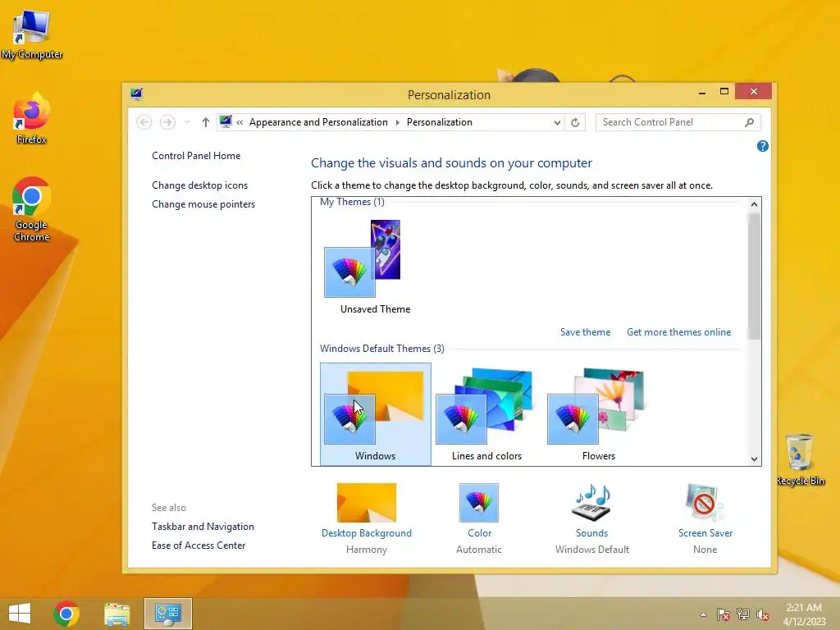This screenshot has height=630, width=840.
Task: Open Taskbar and Navigation link
Action: (x=203, y=527)
